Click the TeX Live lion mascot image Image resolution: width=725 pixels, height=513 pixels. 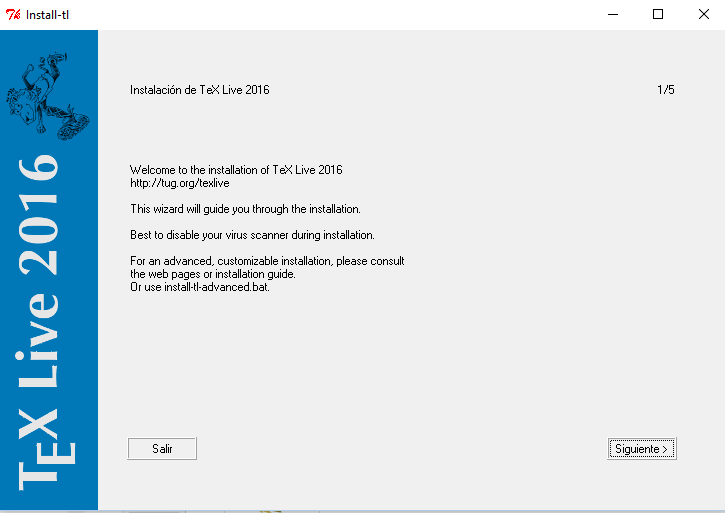[x=48, y=96]
